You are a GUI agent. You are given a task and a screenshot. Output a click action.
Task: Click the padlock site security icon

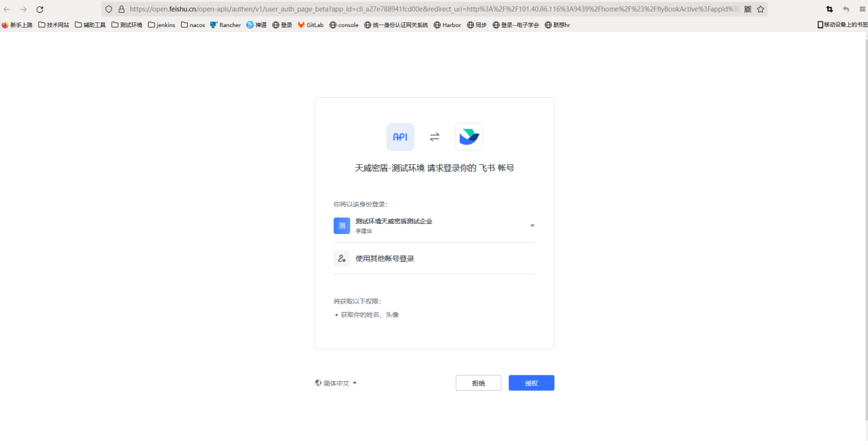click(x=121, y=9)
